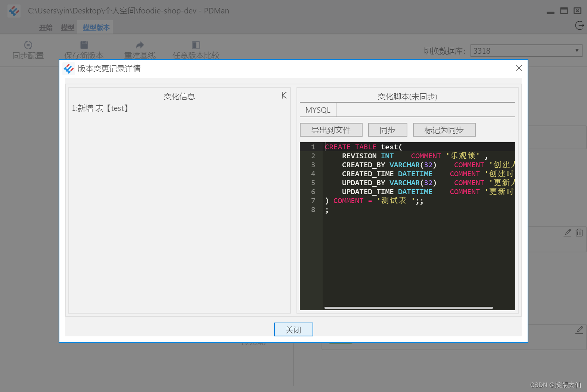
Task: Maximize the PDMan window
Action: click(564, 11)
